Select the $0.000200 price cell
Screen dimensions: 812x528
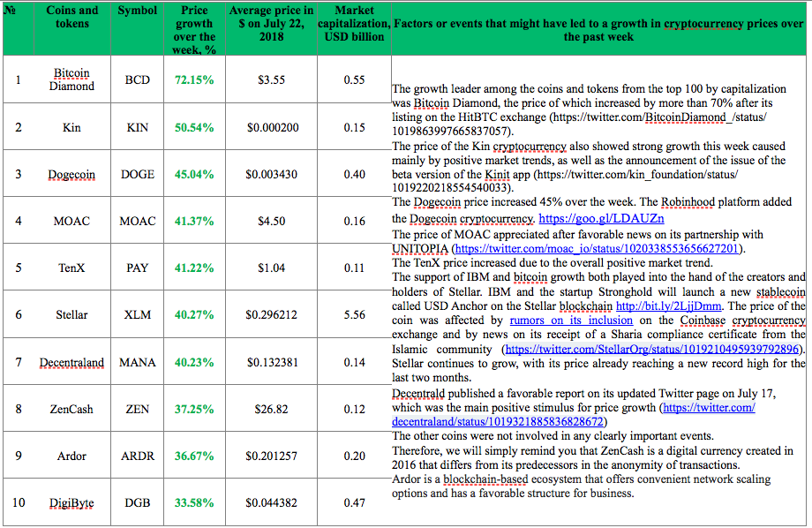click(x=271, y=127)
